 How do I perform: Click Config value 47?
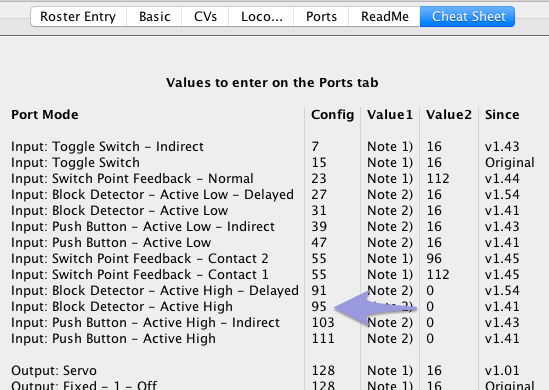click(319, 243)
